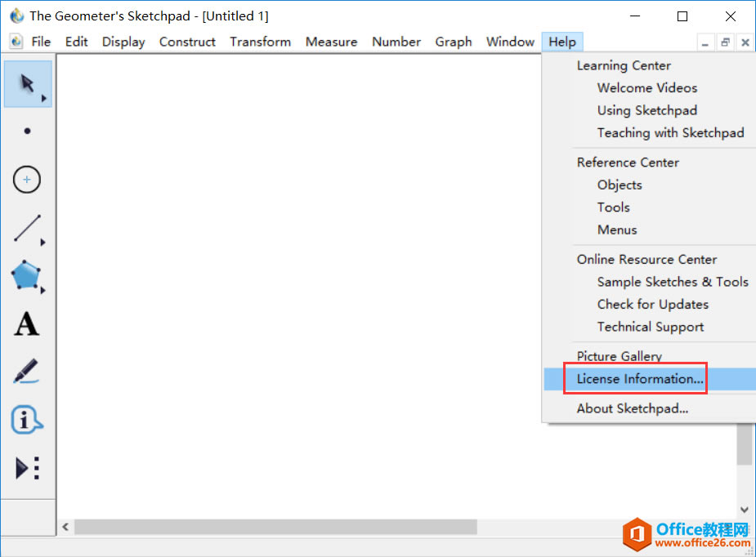Choose Reference Center
The height and width of the screenshot is (557, 756).
(x=628, y=163)
